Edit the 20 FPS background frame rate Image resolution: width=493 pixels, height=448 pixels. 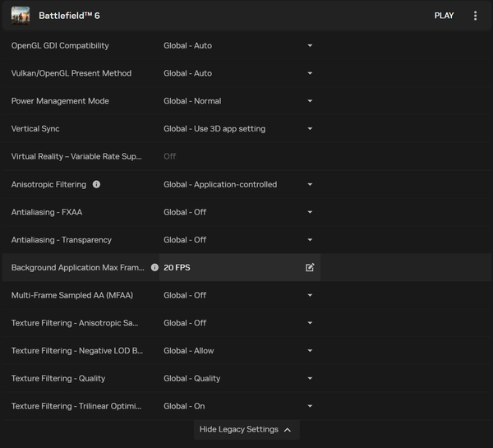[310, 267]
